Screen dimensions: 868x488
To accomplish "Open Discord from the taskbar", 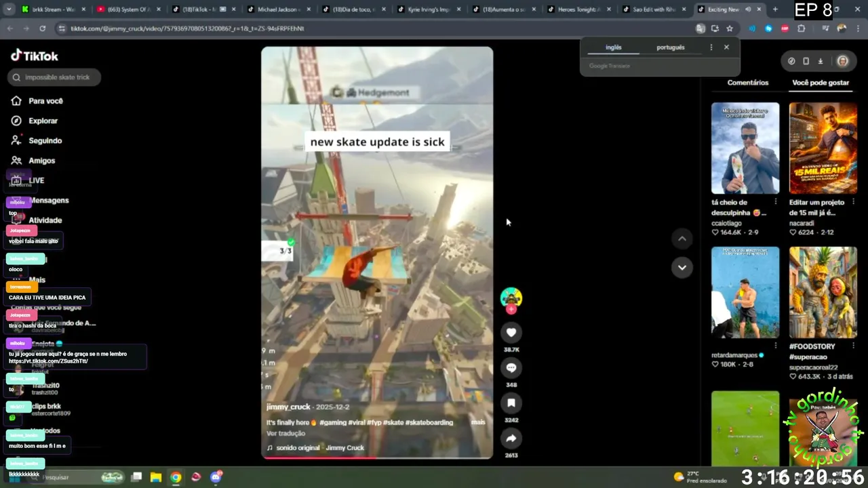I will (216, 477).
